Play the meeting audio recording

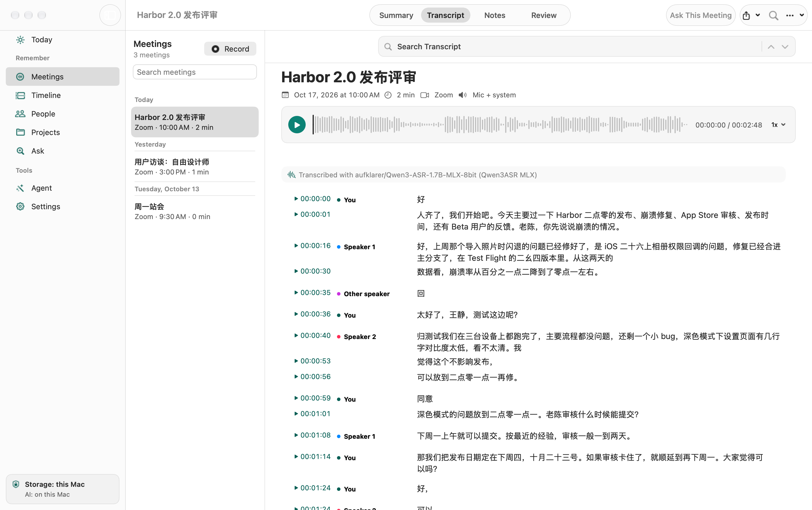point(297,125)
